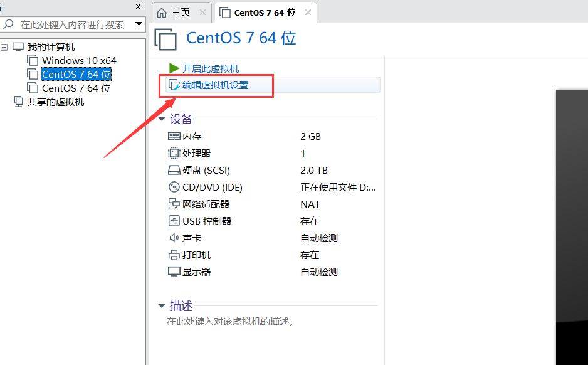This screenshot has height=365, width=588.
Task: Click the green play icon to power on VM
Action: click(x=174, y=68)
